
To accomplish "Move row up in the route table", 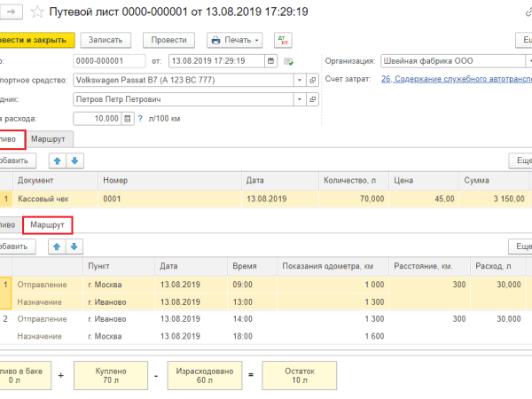I will (x=59, y=246).
